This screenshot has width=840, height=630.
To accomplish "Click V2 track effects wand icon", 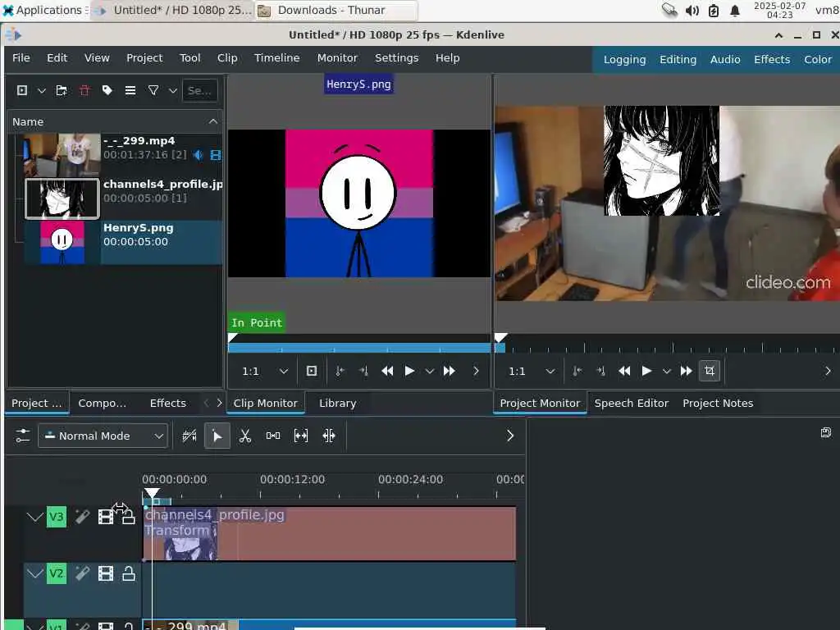I will click(x=82, y=573).
